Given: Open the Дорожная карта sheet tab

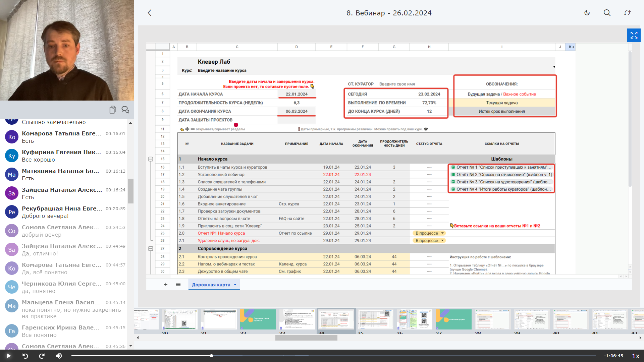Looking at the screenshot, I should tap(211, 285).
